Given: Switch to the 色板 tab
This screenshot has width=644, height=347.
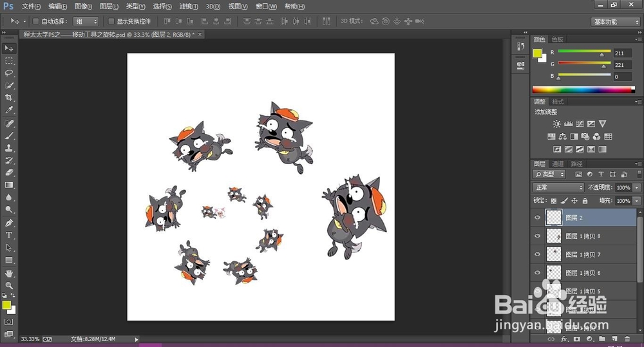Looking at the screenshot, I should coord(557,39).
